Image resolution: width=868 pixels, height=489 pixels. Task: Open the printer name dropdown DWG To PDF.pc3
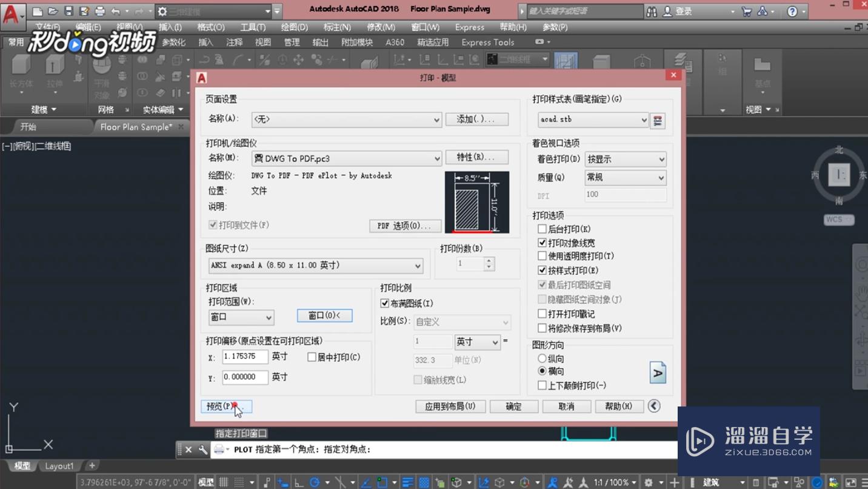[347, 158]
